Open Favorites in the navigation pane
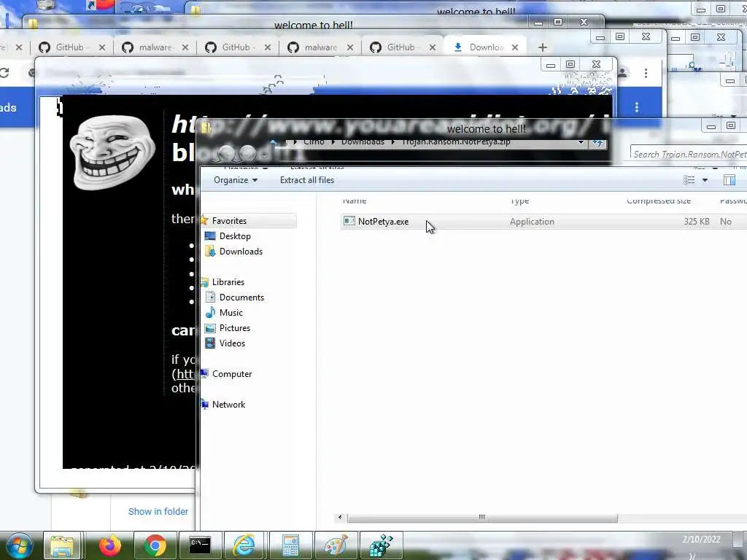The image size is (747, 560). point(229,221)
